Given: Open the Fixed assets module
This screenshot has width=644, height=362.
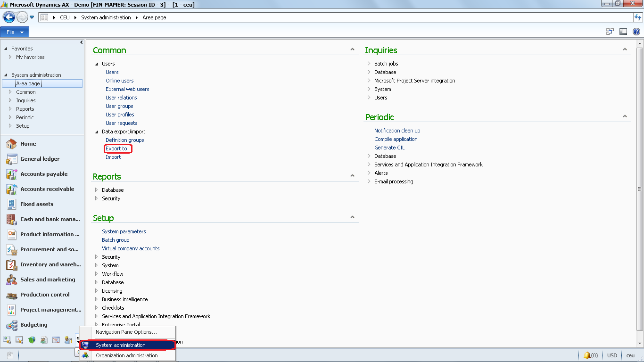Looking at the screenshot, I should pyautogui.click(x=42, y=204).
